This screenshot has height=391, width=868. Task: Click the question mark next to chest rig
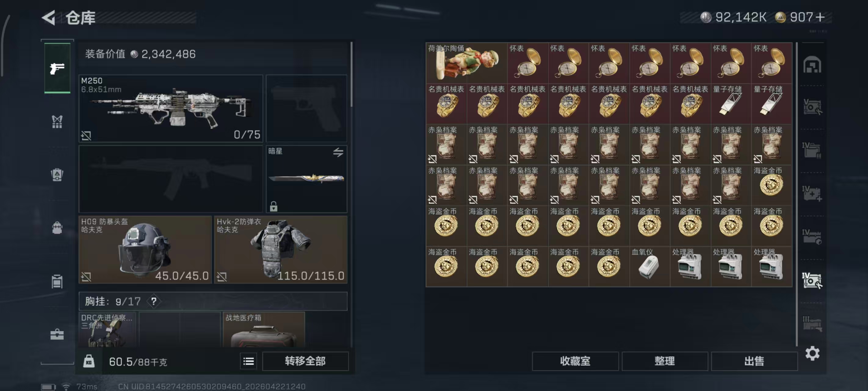tap(154, 301)
